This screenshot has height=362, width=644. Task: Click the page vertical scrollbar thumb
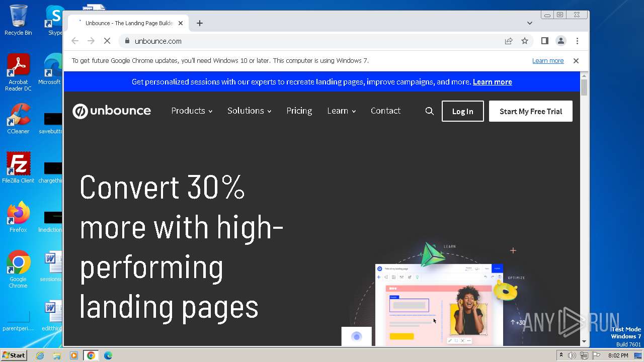(584, 86)
